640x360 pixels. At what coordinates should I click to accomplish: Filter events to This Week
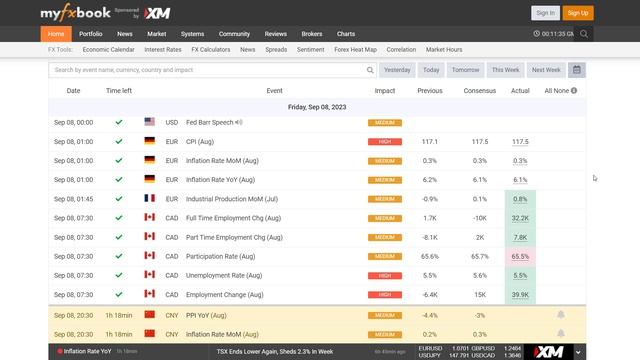tap(505, 70)
